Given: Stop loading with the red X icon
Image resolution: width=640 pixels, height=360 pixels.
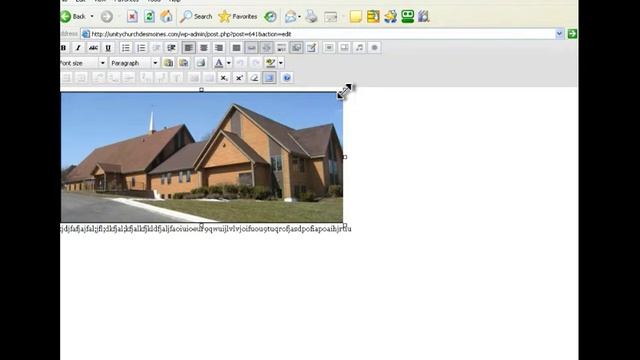Looking at the screenshot, I should 132,16.
